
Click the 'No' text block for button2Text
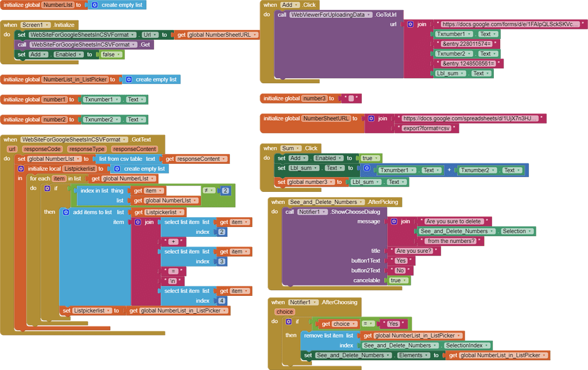pyautogui.click(x=400, y=270)
